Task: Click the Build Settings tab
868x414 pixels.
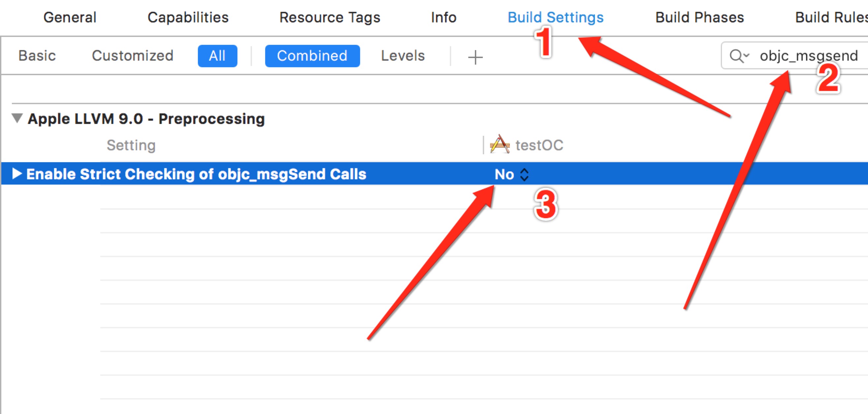Action: 555,17
